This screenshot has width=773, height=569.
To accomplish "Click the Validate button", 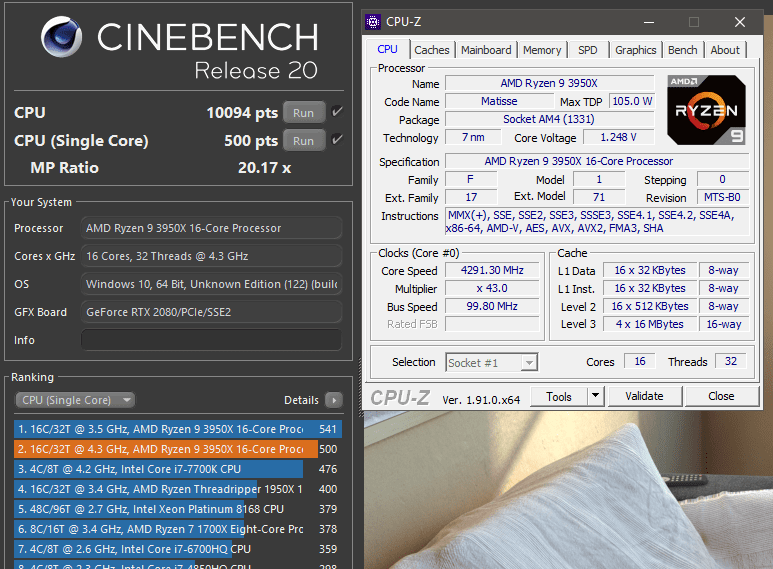I will click(645, 396).
